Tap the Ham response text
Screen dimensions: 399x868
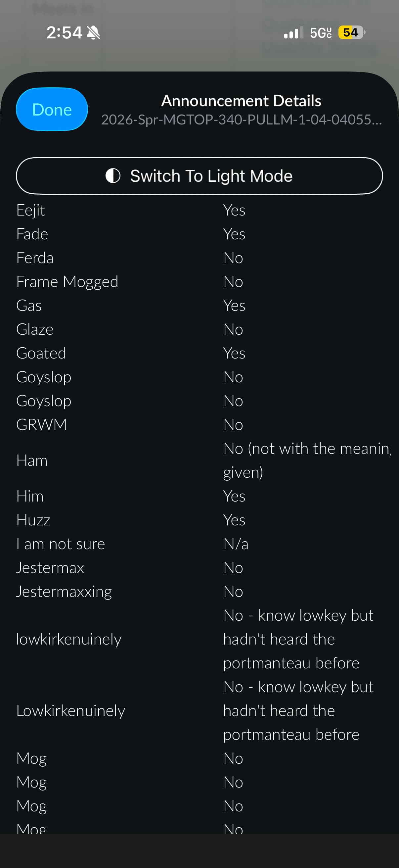[306, 460]
